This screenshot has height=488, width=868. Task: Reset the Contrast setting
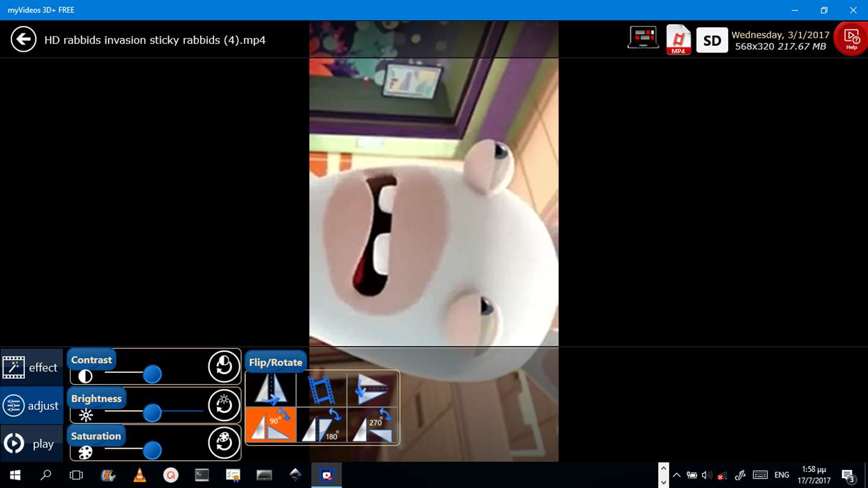pyautogui.click(x=224, y=366)
